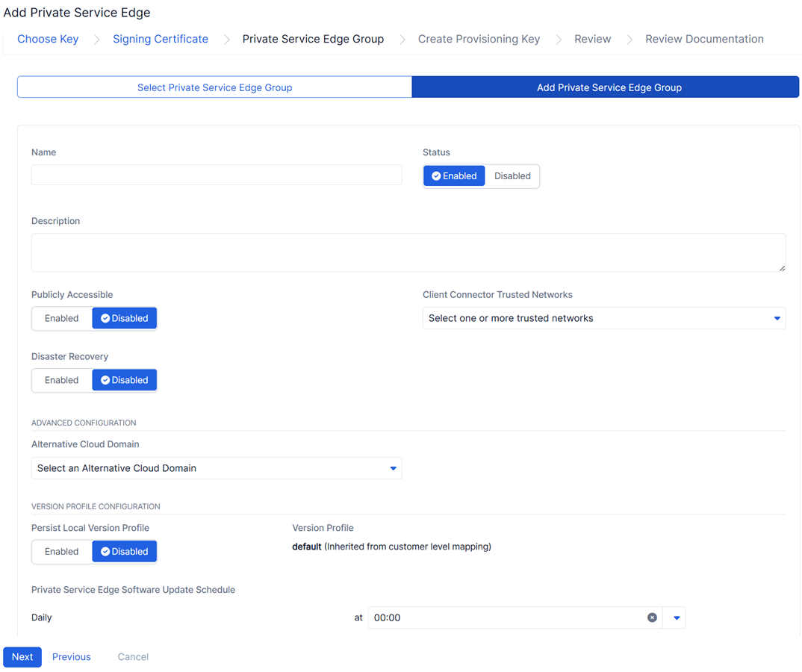Viewport: 802px width, 672px height.
Task: Open the Review step
Action: 592,39
